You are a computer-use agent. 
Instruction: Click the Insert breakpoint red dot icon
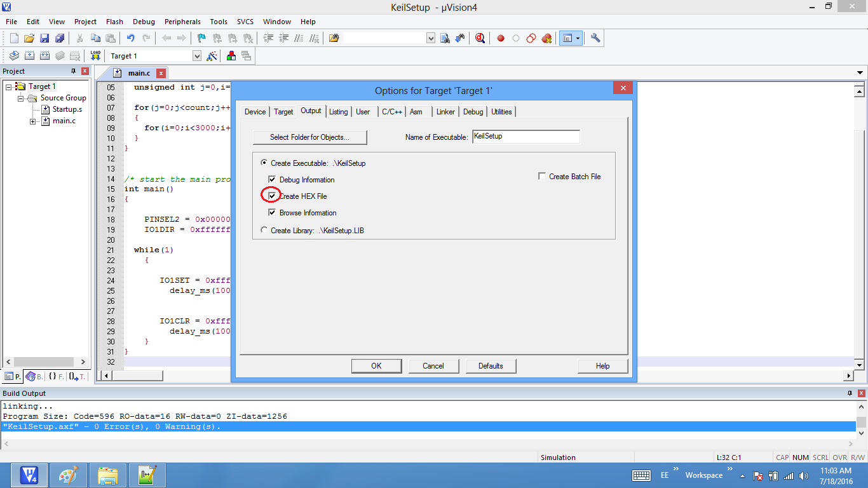(501, 38)
